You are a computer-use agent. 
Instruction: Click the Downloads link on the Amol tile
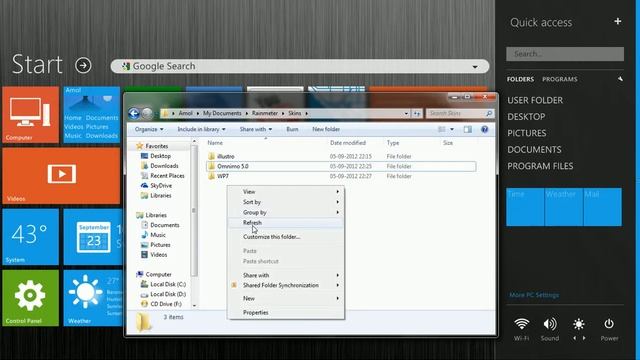point(102,136)
